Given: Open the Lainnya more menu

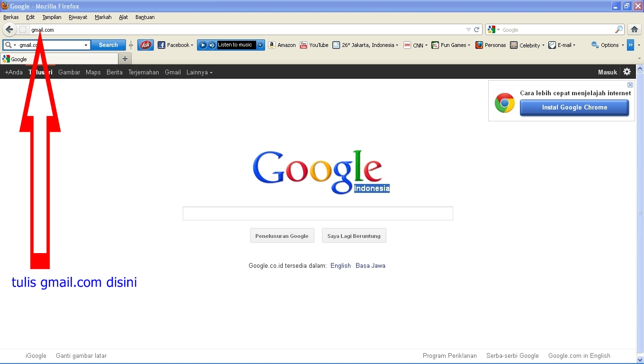Looking at the screenshot, I should coord(199,72).
